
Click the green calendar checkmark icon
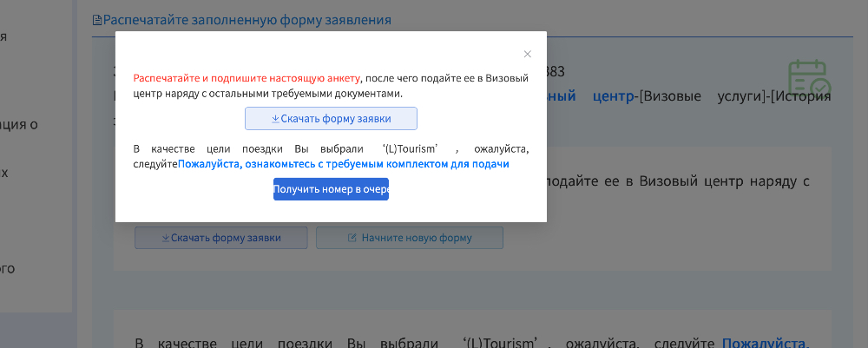(808, 80)
